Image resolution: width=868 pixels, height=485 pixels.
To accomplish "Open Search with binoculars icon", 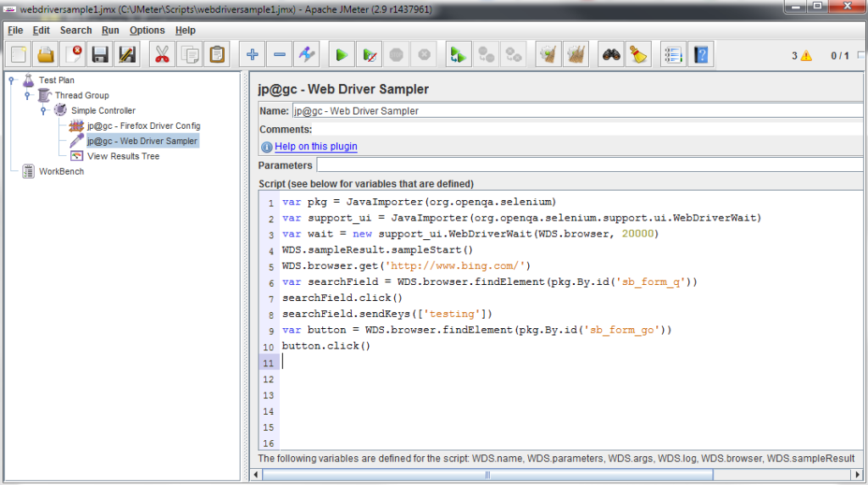I will (611, 55).
